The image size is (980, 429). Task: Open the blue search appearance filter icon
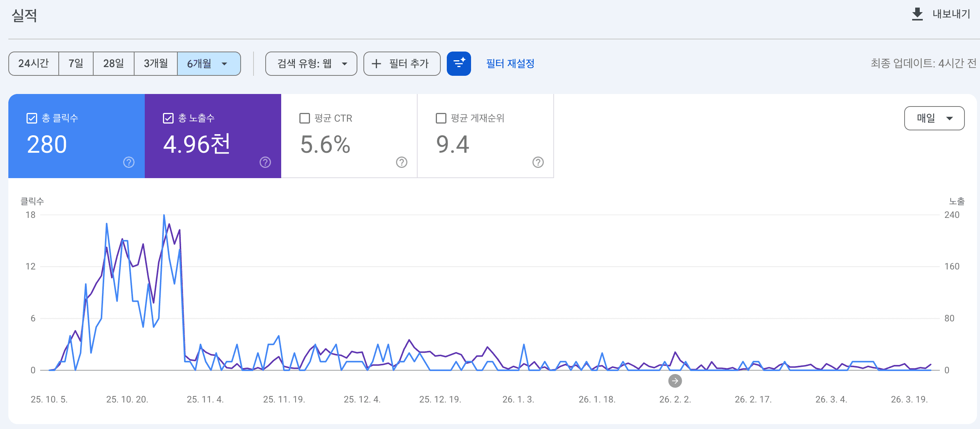(459, 64)
